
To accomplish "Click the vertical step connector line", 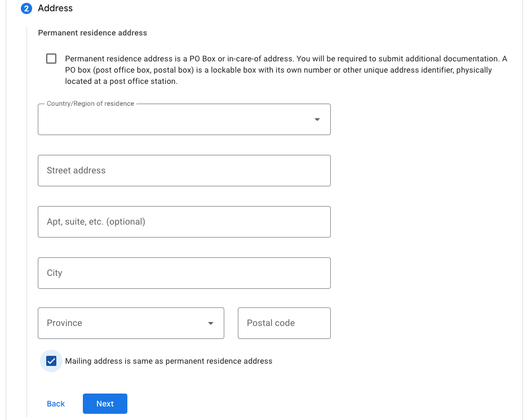I will tap(26, 222).
